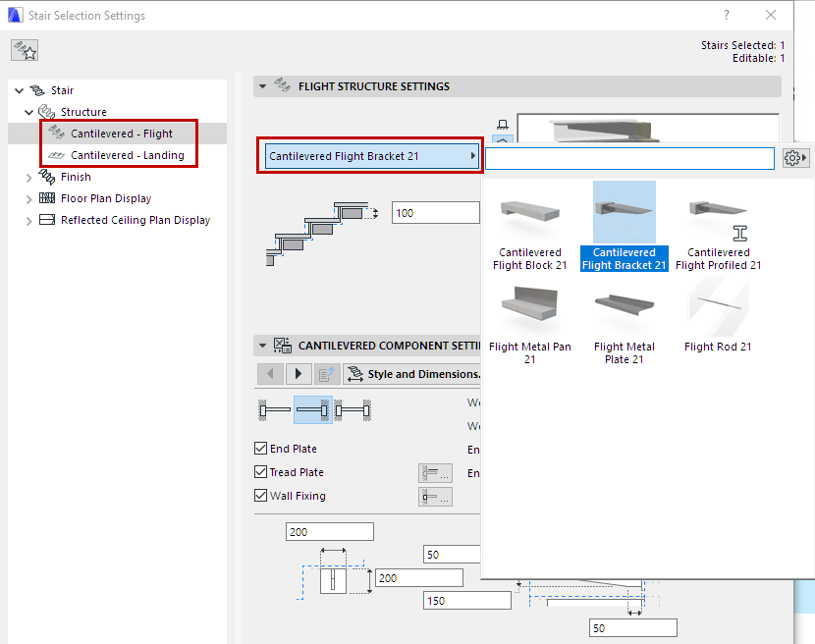The image size is (815, 644).
Task: Choose Cantilevered Flight Profiled 21
Action: [x=719, y=226]
